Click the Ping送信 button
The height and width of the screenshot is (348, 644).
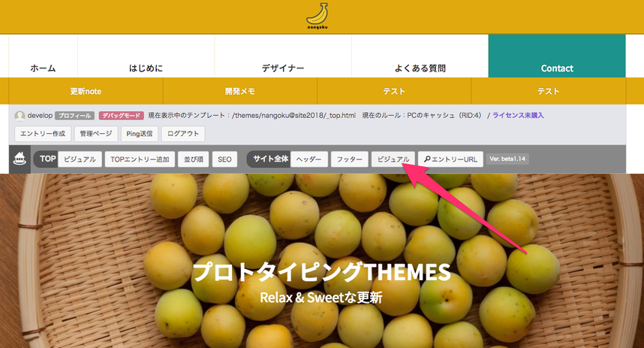tap(139, 134)
